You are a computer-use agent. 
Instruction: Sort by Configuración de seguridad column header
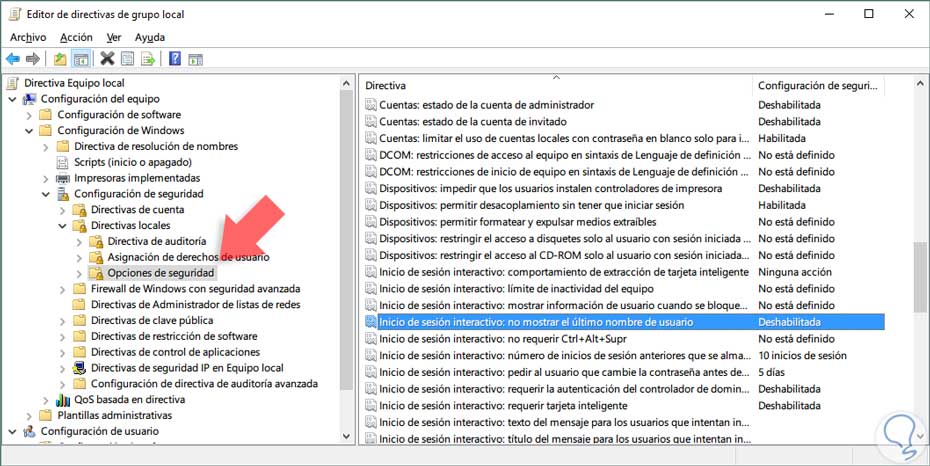[x=818, y=85]
